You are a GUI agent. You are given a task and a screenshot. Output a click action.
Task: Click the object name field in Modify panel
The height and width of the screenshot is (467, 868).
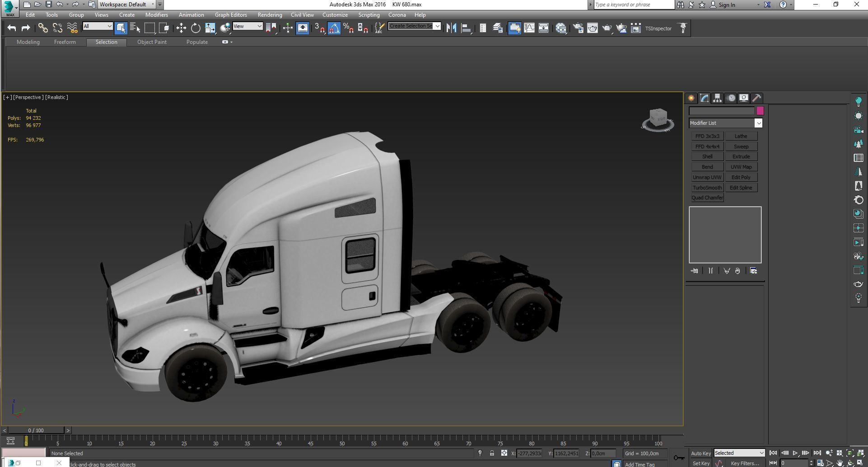722,111
